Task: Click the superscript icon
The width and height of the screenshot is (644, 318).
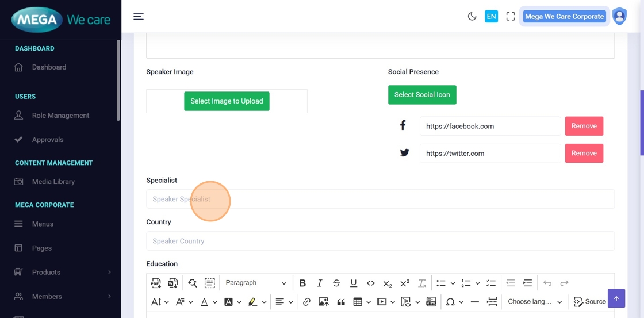Action: click(405, 283)
